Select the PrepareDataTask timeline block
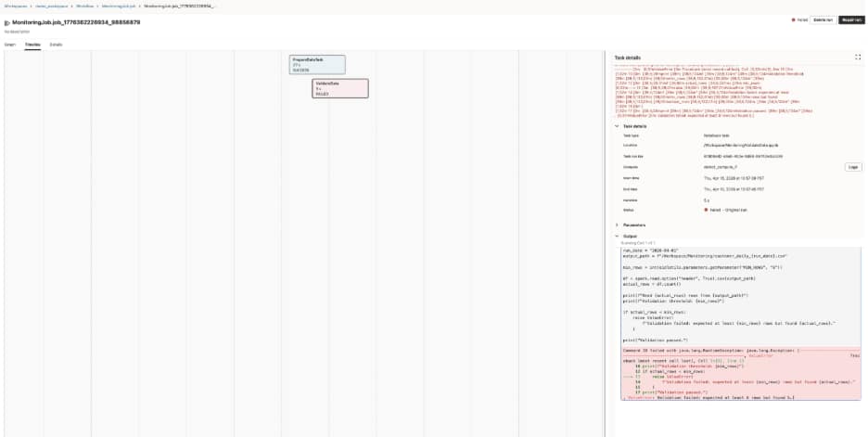Viewport: 868px width, 437px height. tap(317, 64)
